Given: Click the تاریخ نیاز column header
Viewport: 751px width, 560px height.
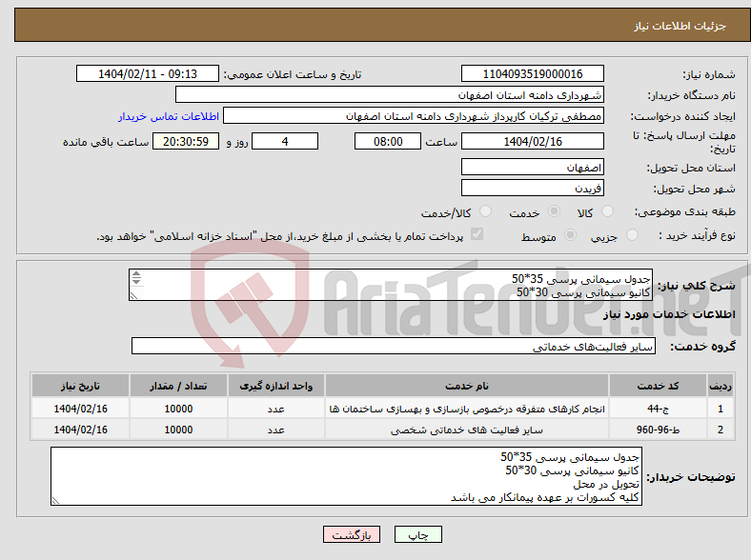Looking at the screenshot, I should pos(80,386).
